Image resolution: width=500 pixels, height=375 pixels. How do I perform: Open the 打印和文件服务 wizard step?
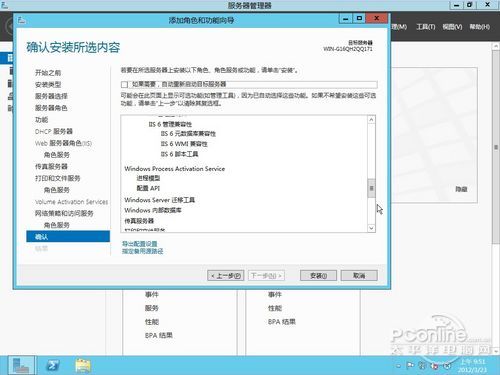pyautogui.click(x=57, y=178)
